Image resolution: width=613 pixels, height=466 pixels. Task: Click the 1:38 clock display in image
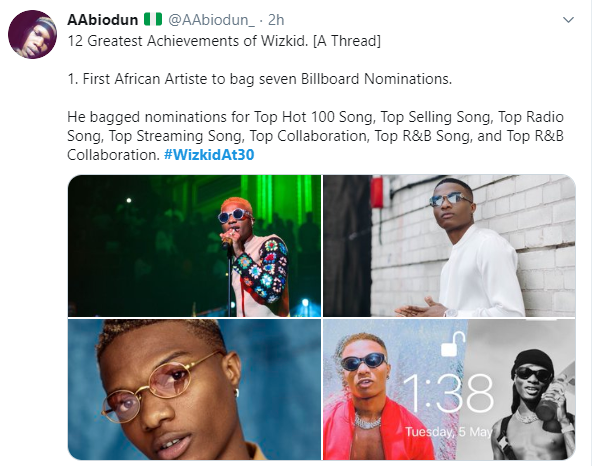(x=448, y=394)
